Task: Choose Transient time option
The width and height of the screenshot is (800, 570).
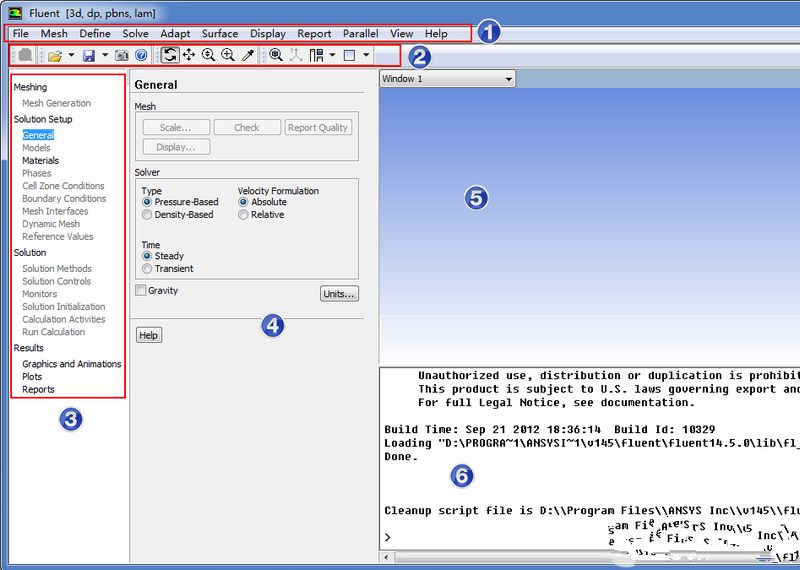Action: point(147,269)
